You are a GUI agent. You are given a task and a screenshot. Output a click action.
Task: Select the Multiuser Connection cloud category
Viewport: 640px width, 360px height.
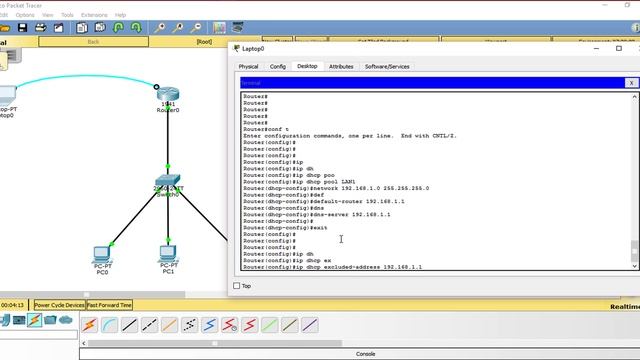click(x=66, y=320)
